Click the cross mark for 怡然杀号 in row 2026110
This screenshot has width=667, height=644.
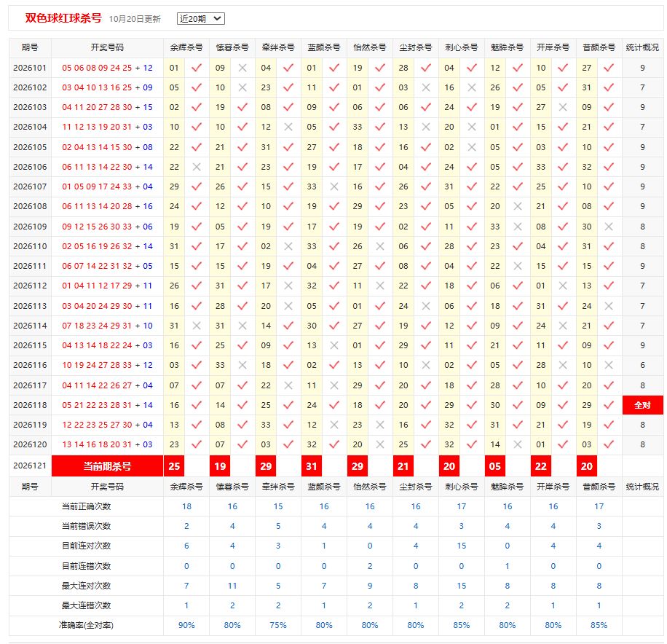click(380, 246)
